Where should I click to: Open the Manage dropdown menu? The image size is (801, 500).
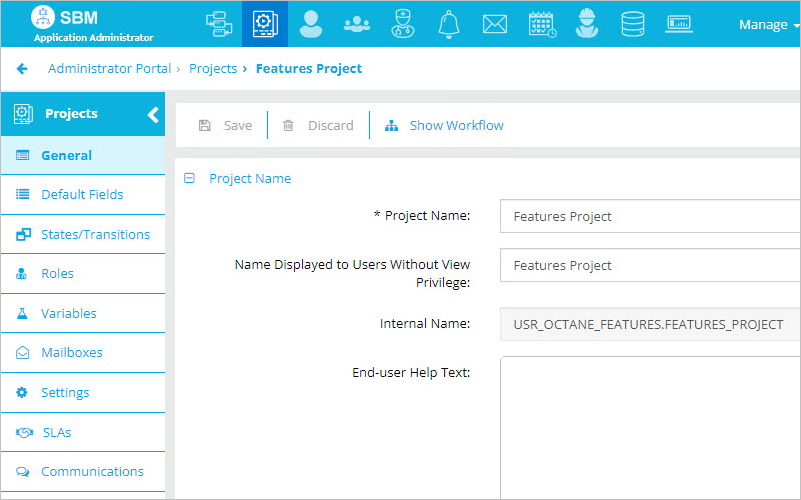click(x=767, y=25)
